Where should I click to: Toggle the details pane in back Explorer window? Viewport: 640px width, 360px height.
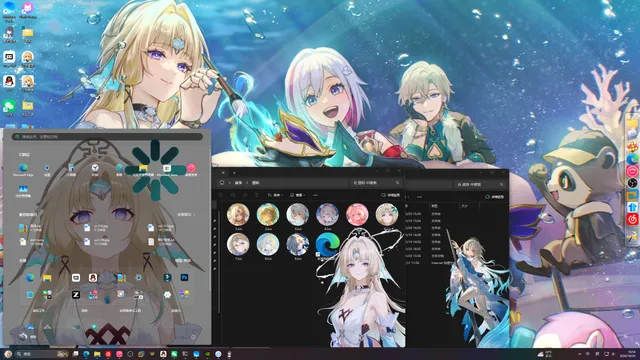click(495, 197)
